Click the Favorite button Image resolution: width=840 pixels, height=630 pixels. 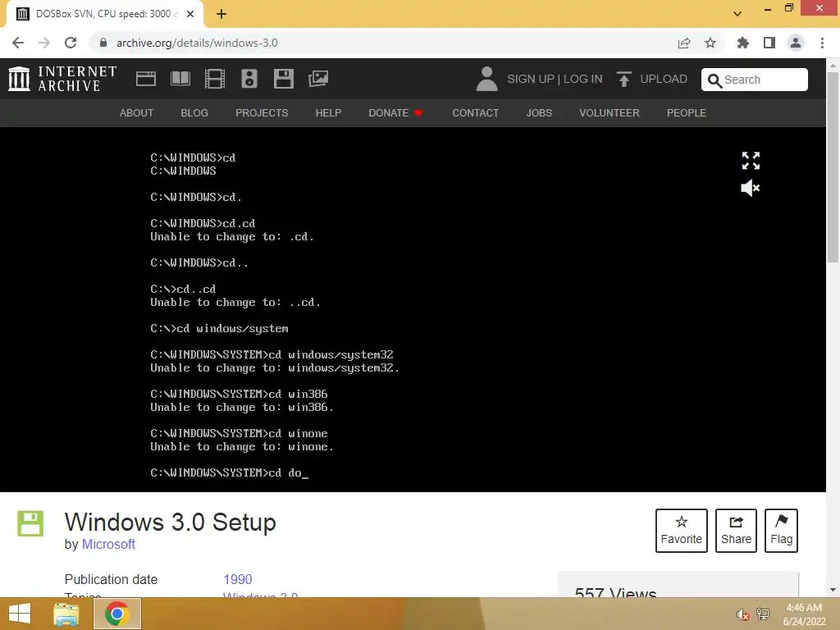(x=682, y=531)
